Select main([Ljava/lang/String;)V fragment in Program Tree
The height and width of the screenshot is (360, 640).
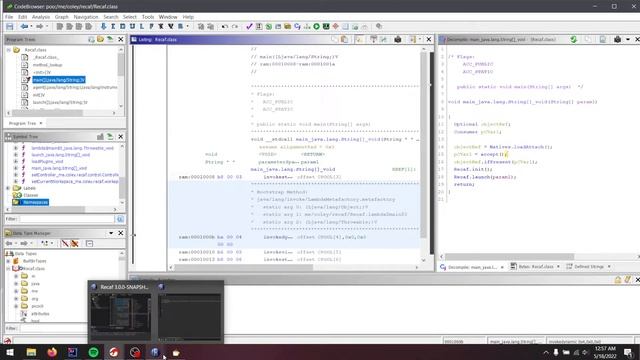59,80
